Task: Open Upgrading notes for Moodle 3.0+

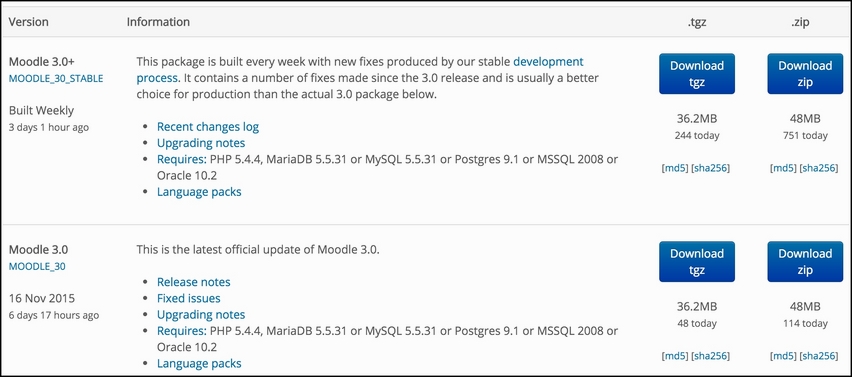Action: (201, 143)
